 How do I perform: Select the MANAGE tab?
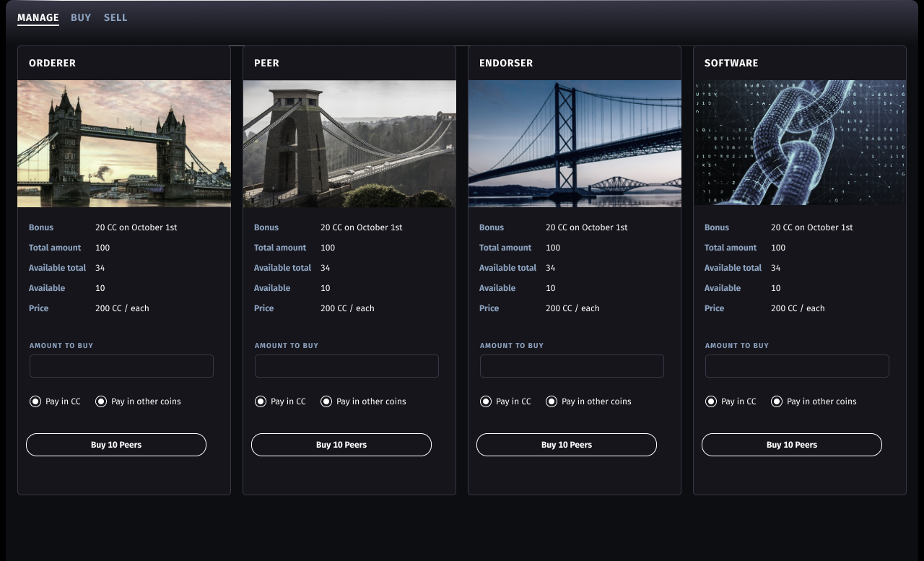click(x=38, y=17)
